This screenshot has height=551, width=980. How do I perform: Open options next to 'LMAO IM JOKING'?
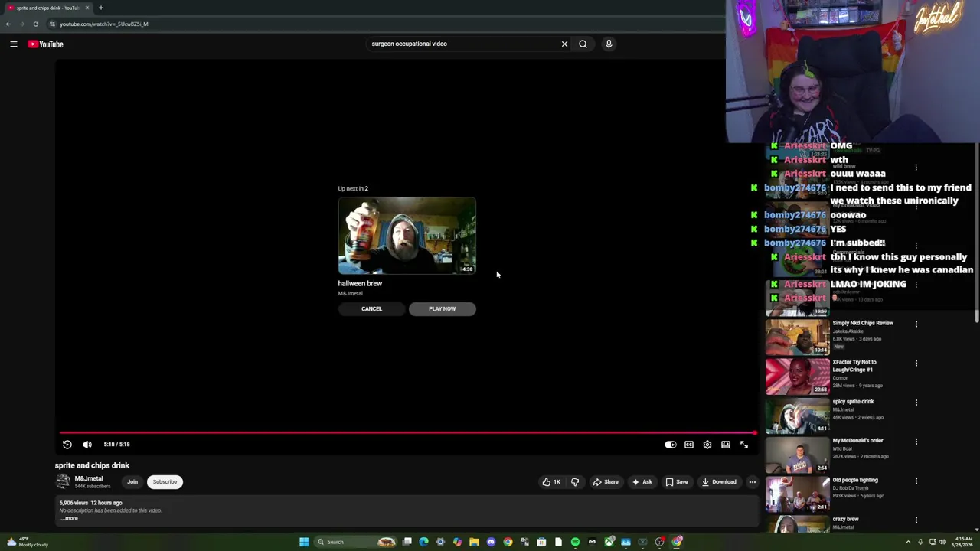coord(916,284)
